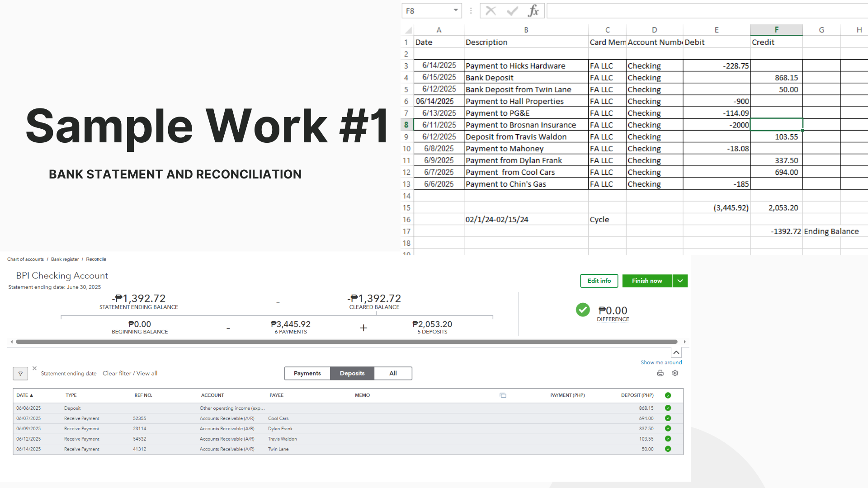Image resolution: width=868 pixels, height=488 pixels.
Task: Switch to the All transactions tab
Action: pyautogui.click(x=393, y=373)
